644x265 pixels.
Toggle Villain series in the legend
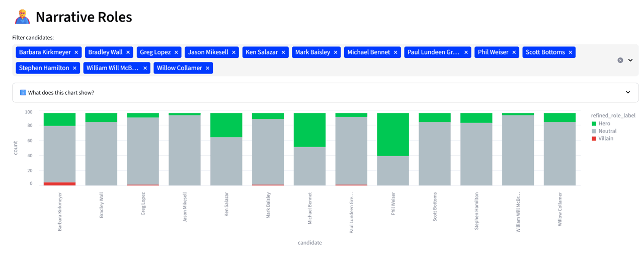pos(602,139)
